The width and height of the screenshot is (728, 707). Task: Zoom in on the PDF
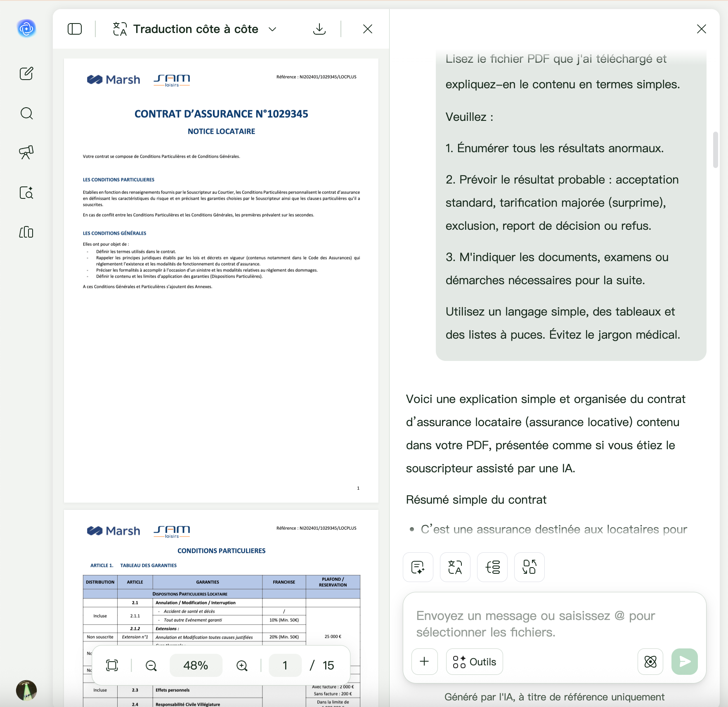pos(242,665)
